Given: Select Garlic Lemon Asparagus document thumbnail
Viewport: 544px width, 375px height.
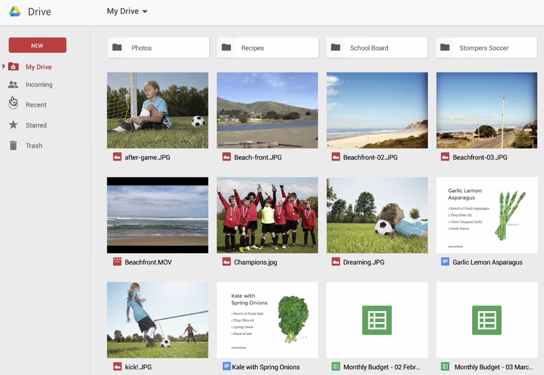Looking at the screenshot, I should click(x=487, y=215).
